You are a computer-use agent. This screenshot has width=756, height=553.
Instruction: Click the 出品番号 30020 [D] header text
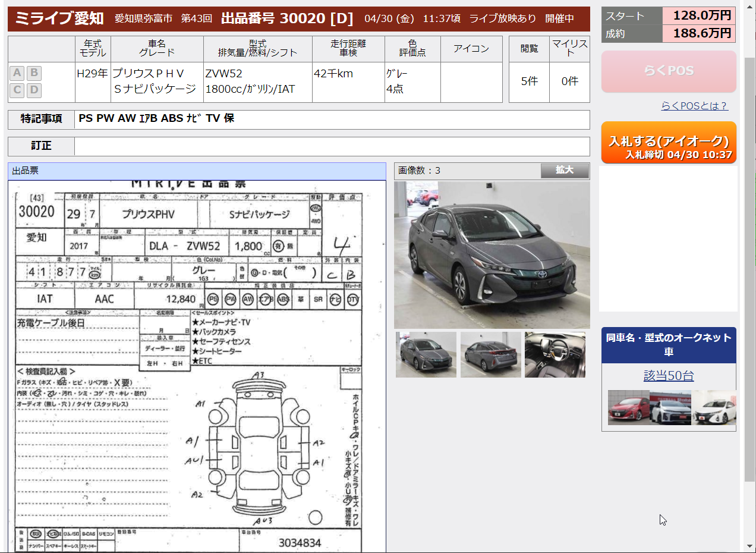coord(287,18)
